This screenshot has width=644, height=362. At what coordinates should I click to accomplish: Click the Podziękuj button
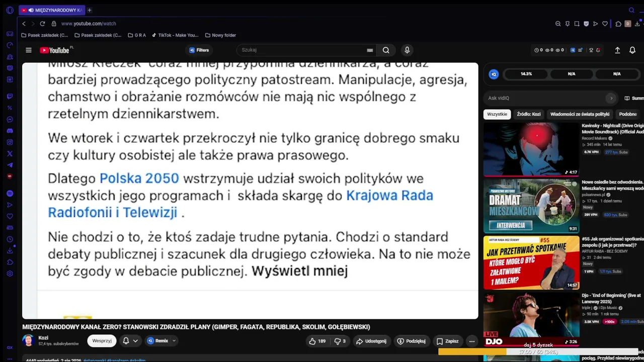coord(411,341)
